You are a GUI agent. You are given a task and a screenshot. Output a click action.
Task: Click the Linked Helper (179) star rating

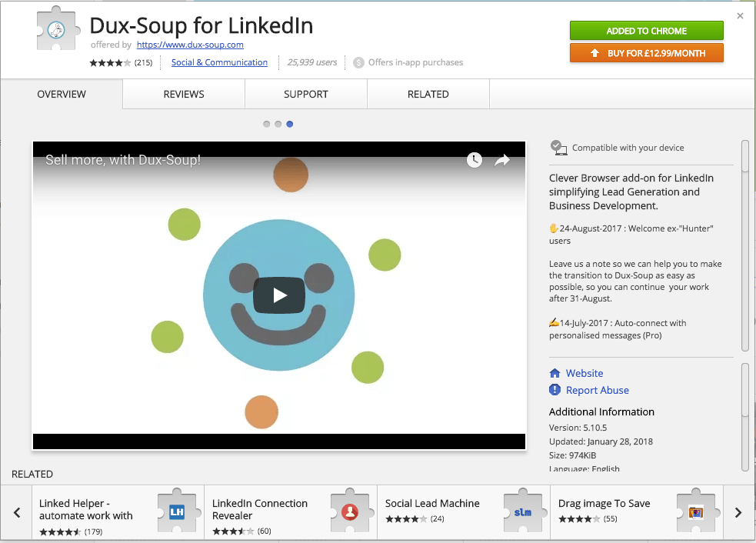[71, 532]
